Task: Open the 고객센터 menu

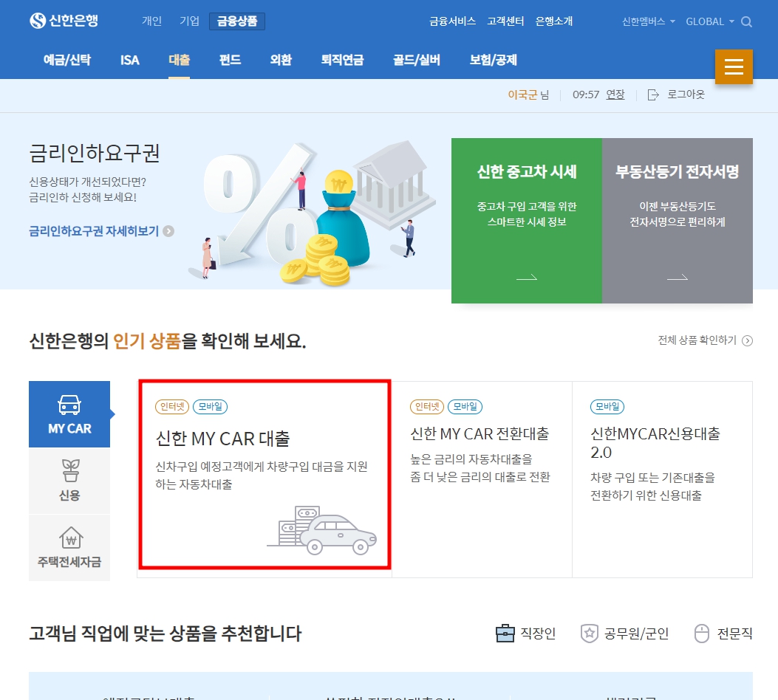Action: click(505, 21)
